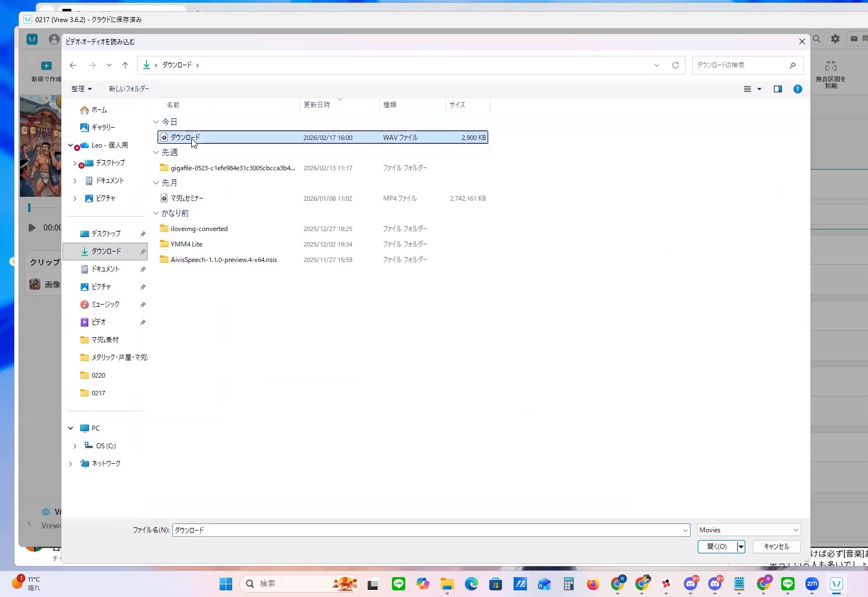
Task: Select the マダムセミナー MP4 file
Action: tap(187, 198)
